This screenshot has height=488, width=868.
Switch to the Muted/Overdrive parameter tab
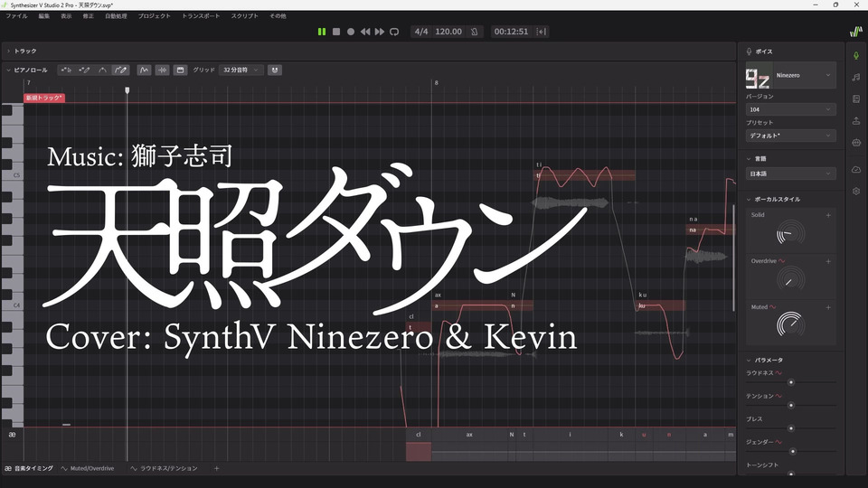[x=88, y=469]
